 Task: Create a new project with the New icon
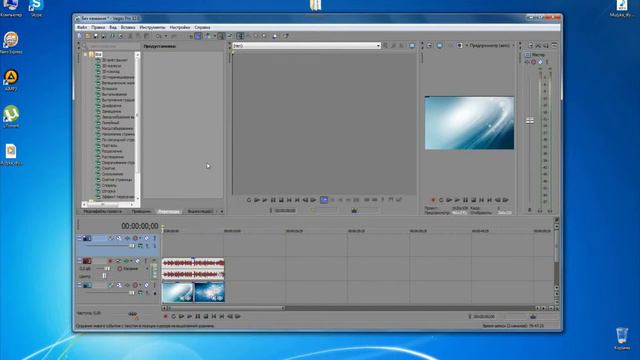(x=79, y=36)
